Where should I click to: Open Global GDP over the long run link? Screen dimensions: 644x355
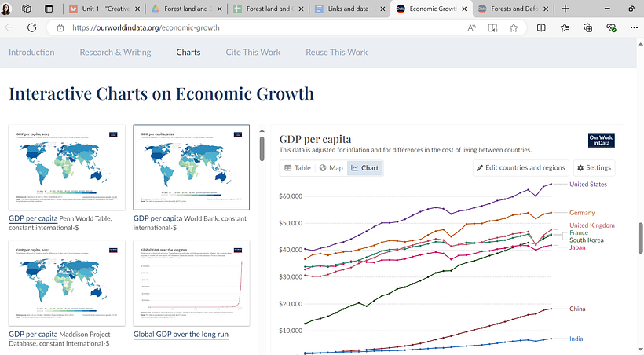(181, 334)
